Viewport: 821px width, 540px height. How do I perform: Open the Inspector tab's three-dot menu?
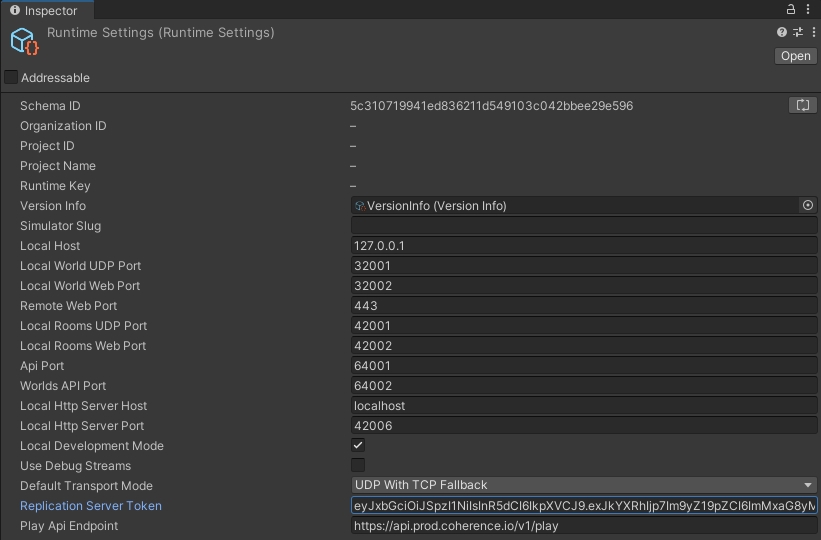809,10
